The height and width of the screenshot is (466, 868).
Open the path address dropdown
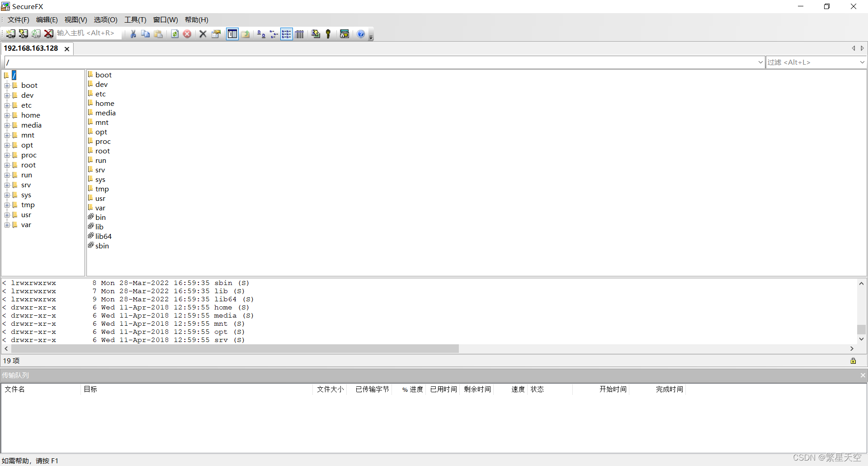click(760, 62)
